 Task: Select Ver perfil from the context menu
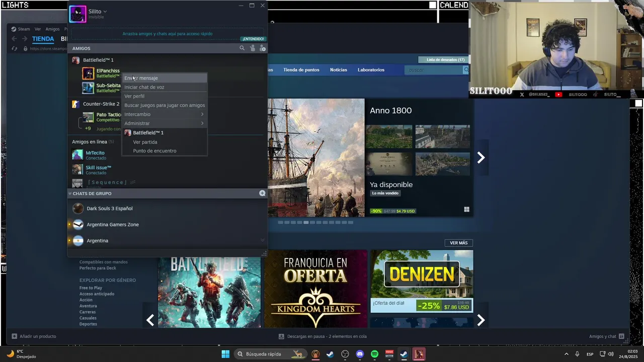[165, 96]
